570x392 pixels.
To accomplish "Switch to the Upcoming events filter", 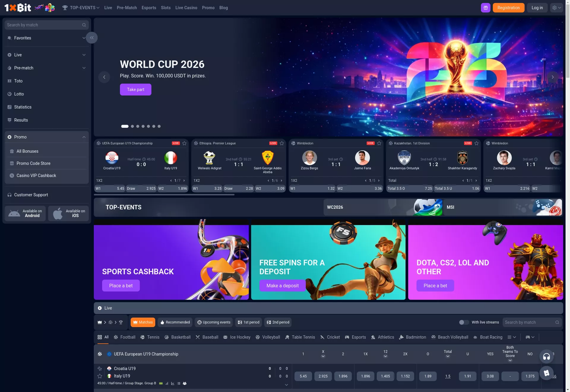I will 214,322.
